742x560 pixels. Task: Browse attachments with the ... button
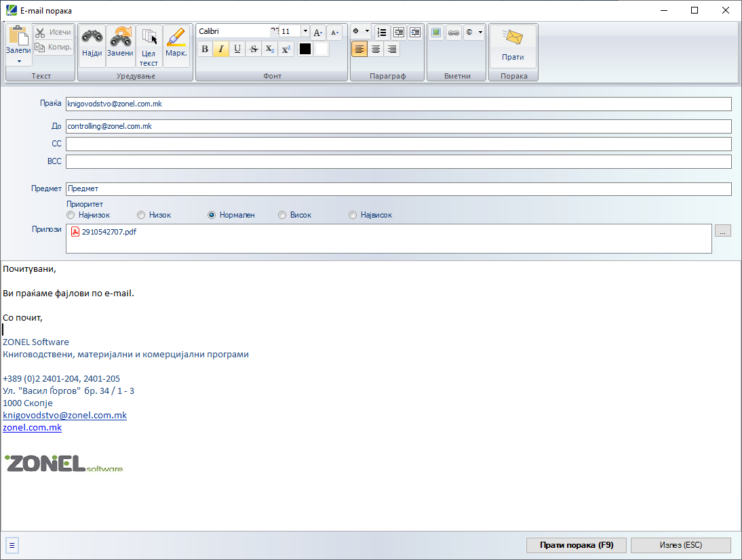(722, 231)
